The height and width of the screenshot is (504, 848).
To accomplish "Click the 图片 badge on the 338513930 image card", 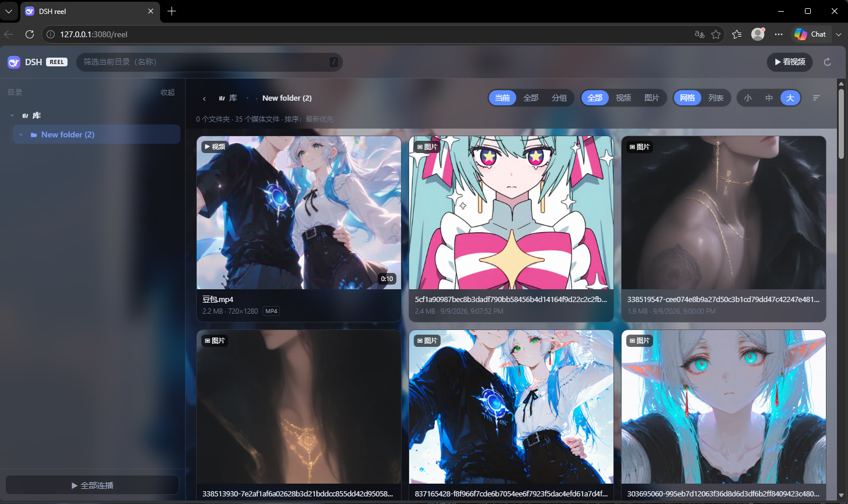I will point(215,340).
